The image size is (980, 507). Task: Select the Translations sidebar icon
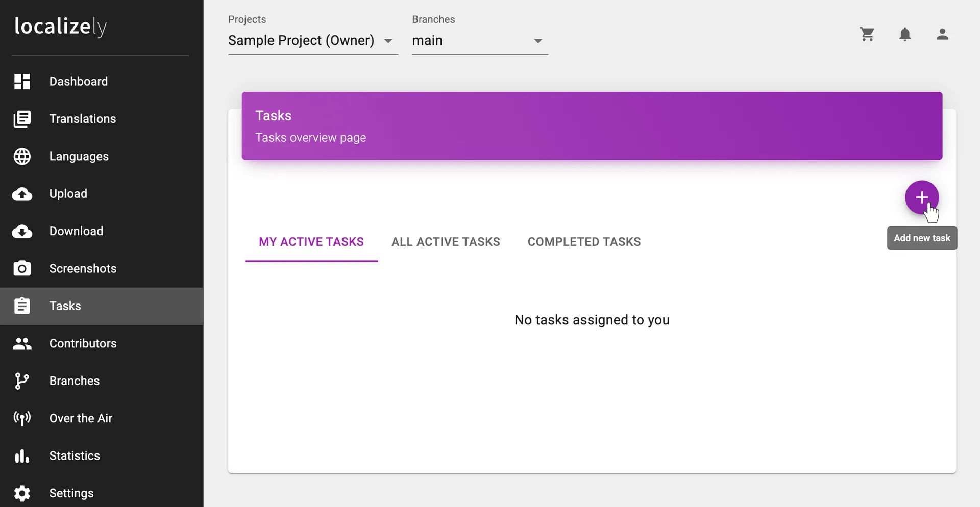tap(22, 118)
